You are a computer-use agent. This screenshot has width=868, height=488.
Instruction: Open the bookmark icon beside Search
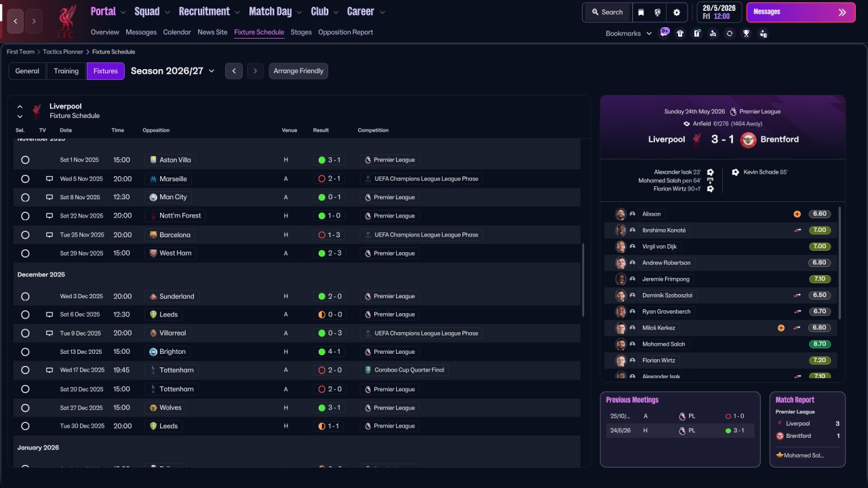(641, 12)
